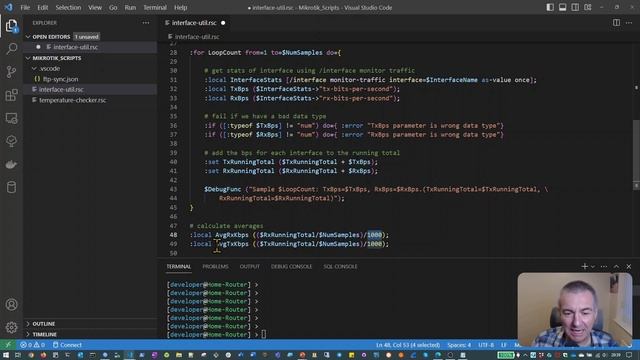Switch to the Debug Console tab

click(x=291, y=267)
